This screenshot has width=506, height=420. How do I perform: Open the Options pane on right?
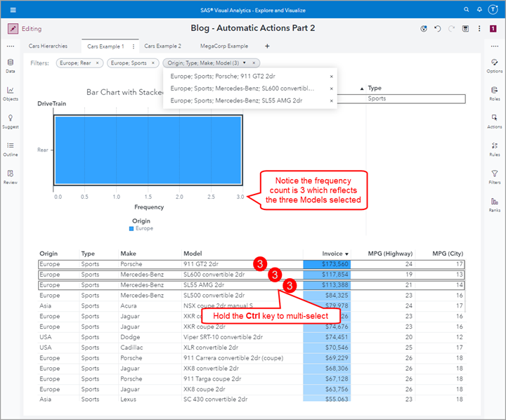(495, 65)
